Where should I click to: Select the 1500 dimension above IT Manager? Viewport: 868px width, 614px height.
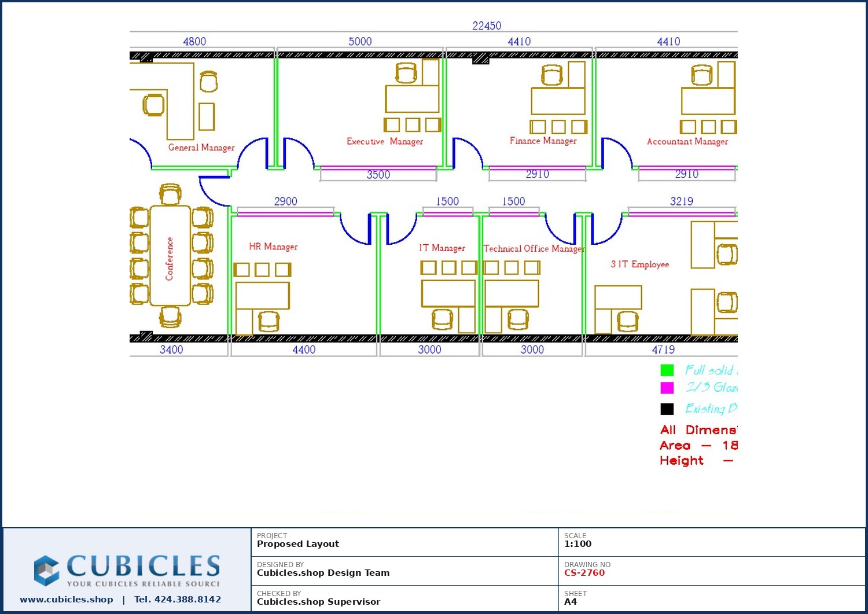pos(447,201)
